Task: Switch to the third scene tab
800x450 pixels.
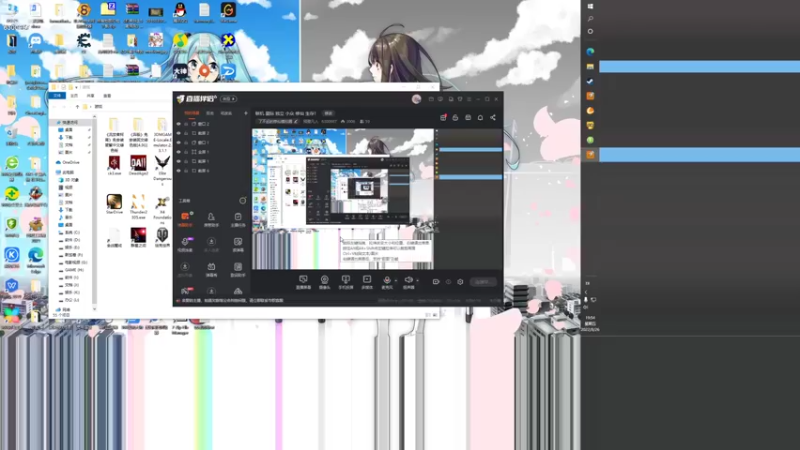Action: click(x=226, y=113)
